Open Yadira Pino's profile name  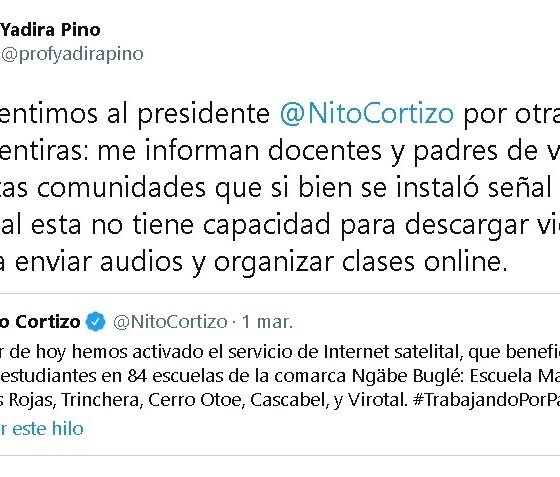50,30
